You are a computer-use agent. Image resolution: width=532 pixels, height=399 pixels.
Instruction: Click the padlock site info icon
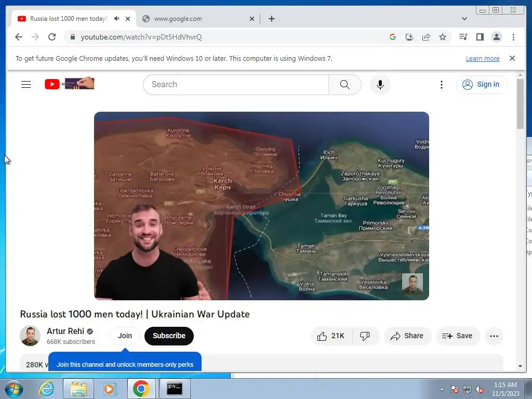72,37
